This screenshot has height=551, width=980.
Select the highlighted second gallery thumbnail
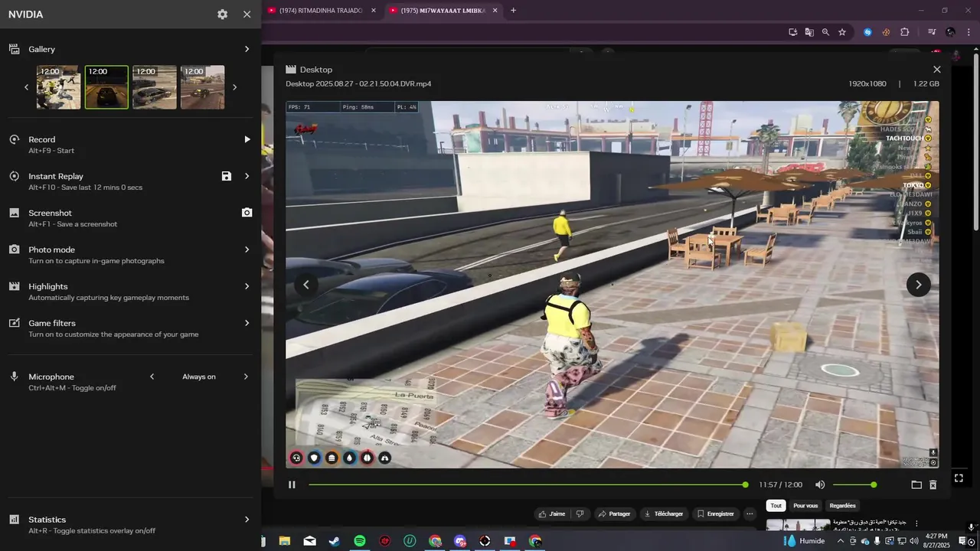(x=106, y=87)
